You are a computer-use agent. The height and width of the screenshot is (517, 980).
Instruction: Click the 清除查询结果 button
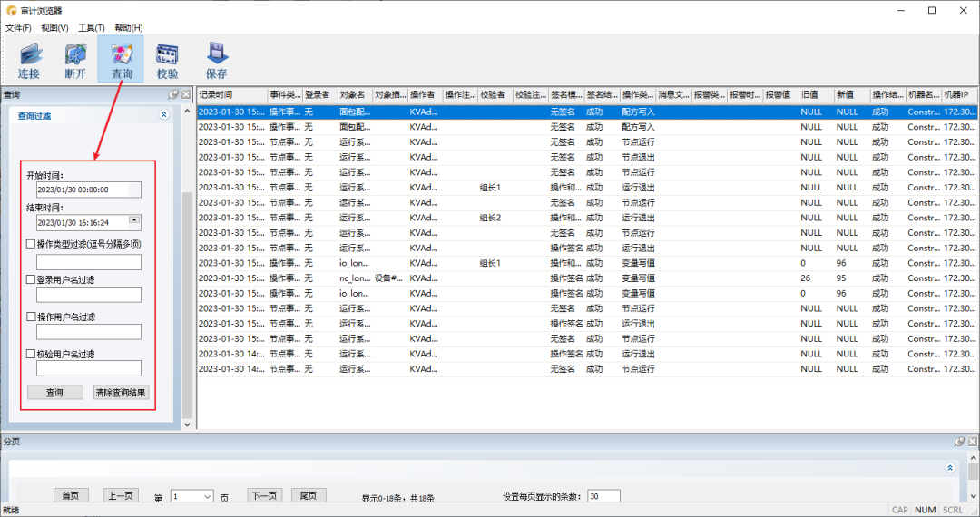(x=121, y=392)
